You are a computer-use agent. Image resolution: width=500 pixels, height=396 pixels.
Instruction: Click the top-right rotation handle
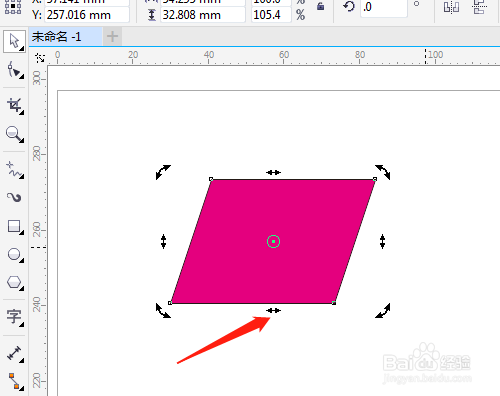[383, 172]
